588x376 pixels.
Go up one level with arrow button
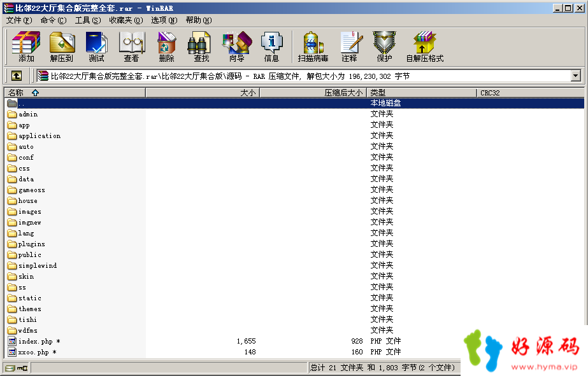[x=16, y=76]
